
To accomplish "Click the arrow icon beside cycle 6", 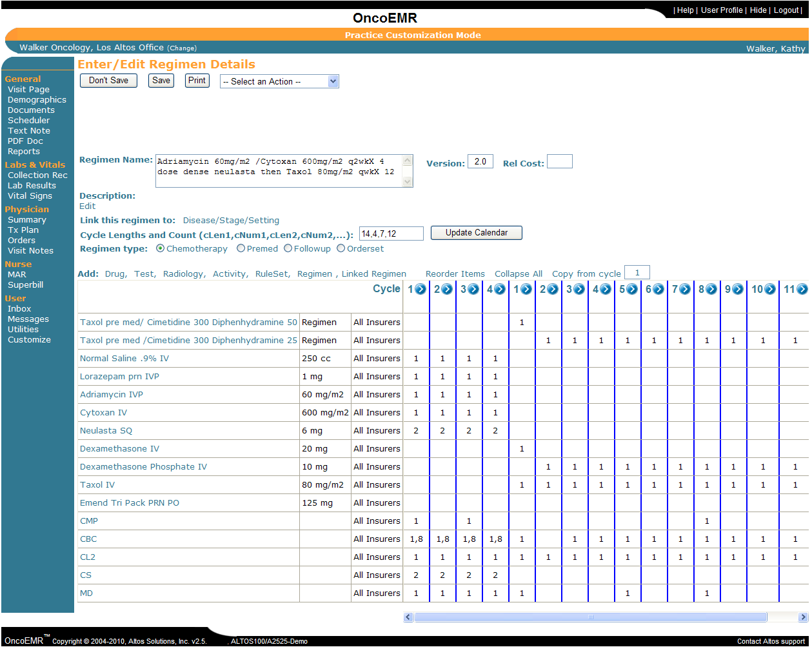I will click(659, 289).
